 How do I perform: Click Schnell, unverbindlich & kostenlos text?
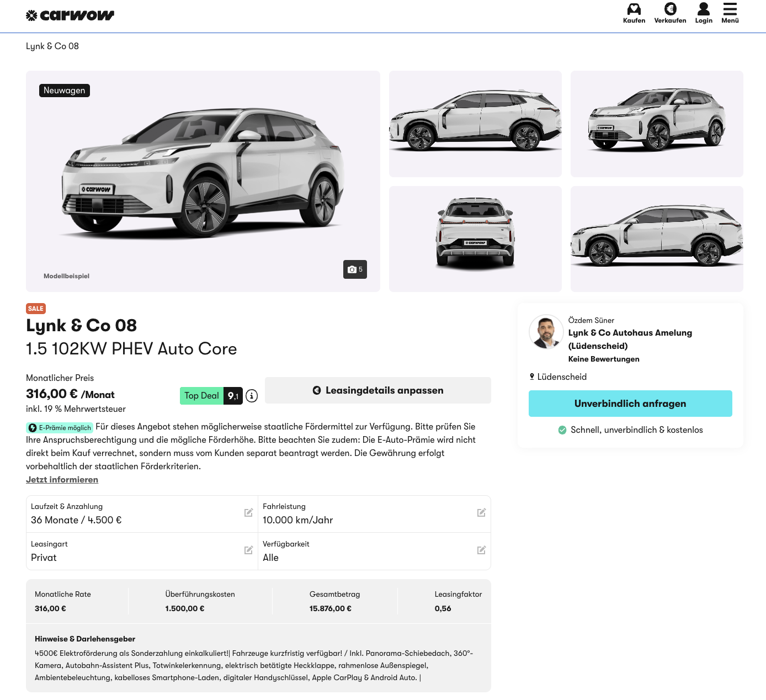[x=637, y=430]
